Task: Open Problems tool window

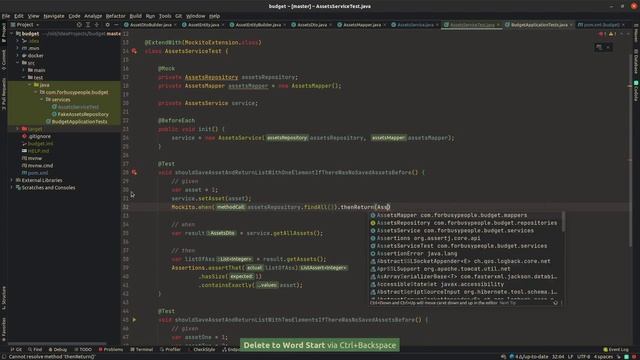Action: 111,349
